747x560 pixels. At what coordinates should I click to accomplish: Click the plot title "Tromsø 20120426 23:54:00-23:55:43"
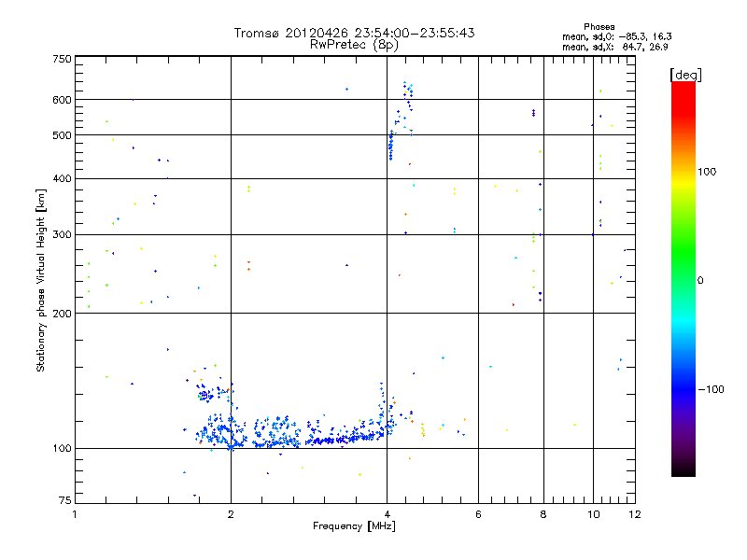[x=354, y=33]
